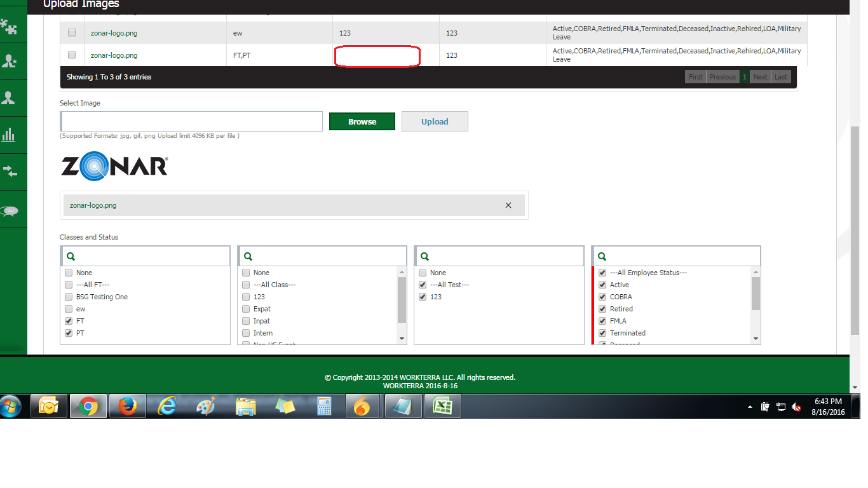
Task: Open the bar chart reports icon
Action: coord(9,135)
